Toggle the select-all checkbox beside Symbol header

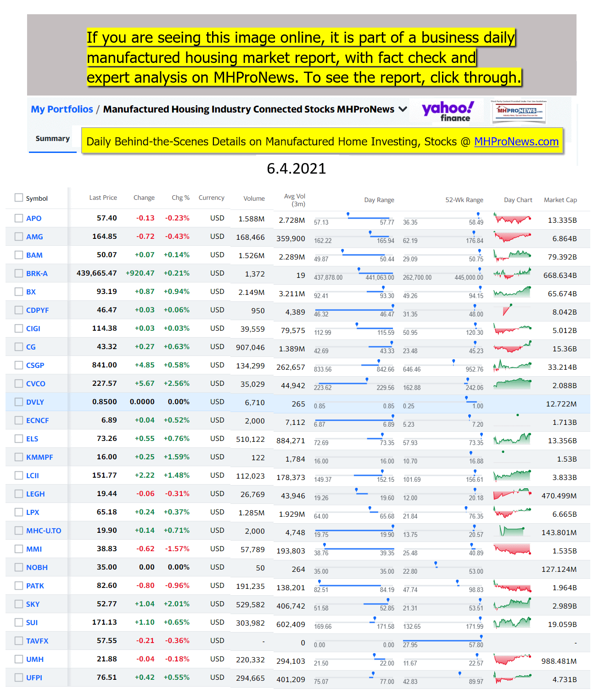pyautogui.click(x=19, y=198)
